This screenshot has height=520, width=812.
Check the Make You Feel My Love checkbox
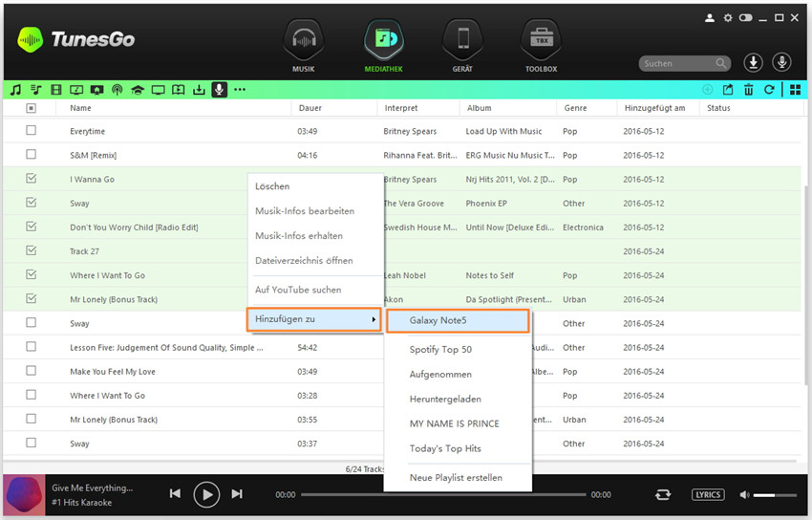pyautogui.click(x=32, y=371)
